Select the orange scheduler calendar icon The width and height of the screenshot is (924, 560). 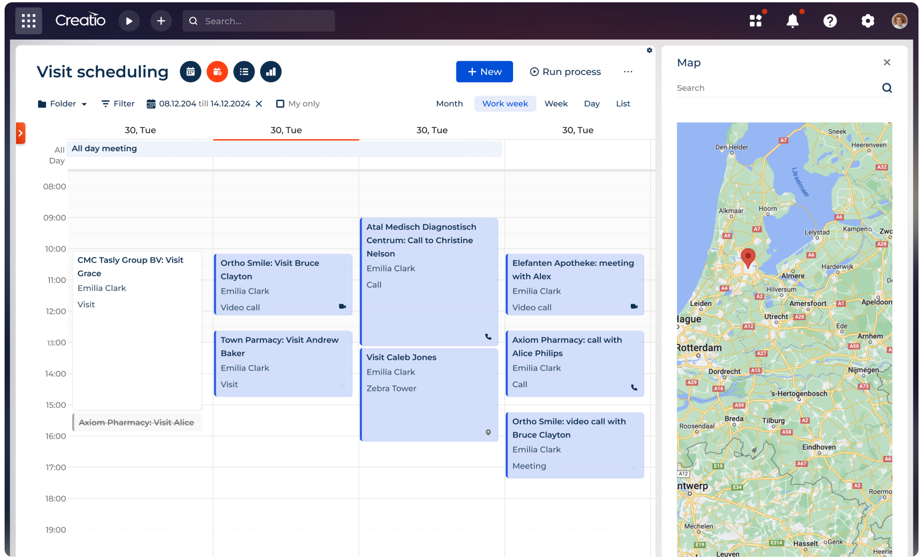(x=217, y=72)
